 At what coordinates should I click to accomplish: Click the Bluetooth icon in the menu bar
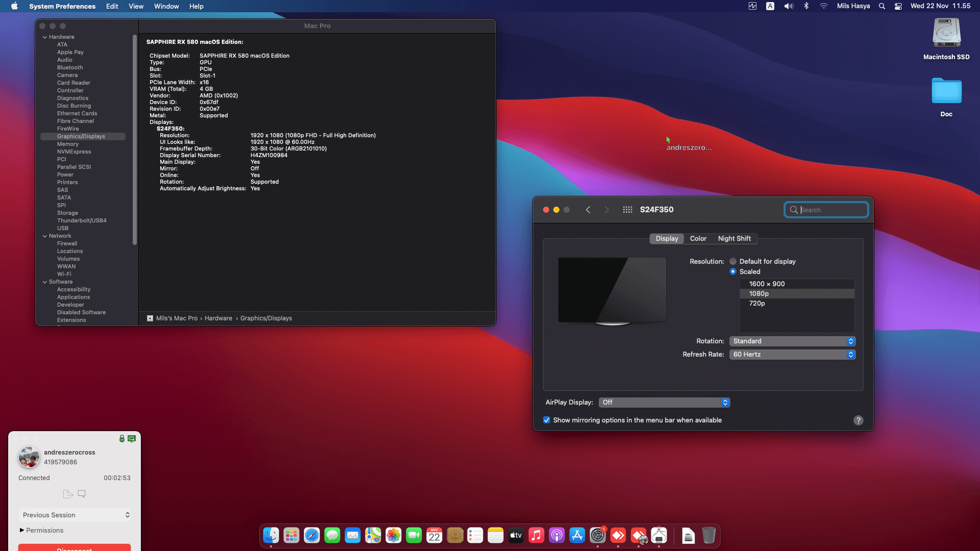(x=806, y=6)
